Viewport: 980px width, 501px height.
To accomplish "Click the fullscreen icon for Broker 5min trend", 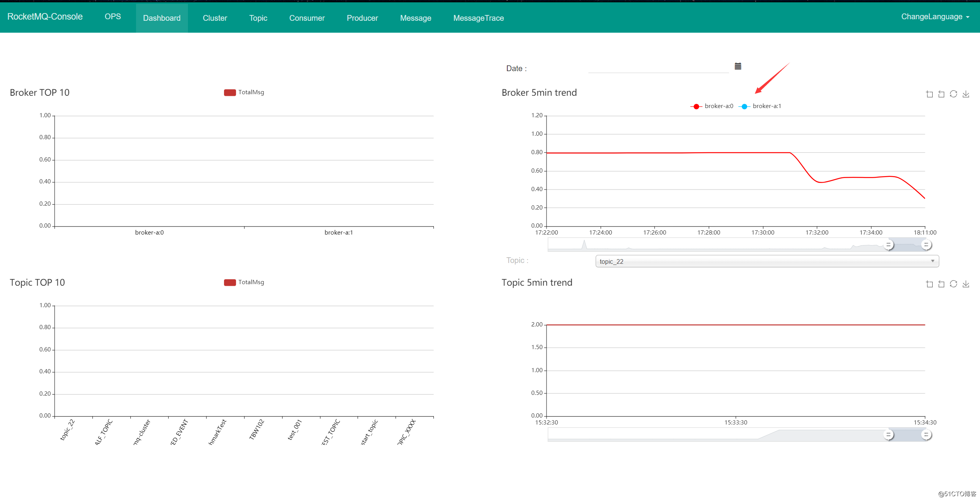I will click(930, 95).
